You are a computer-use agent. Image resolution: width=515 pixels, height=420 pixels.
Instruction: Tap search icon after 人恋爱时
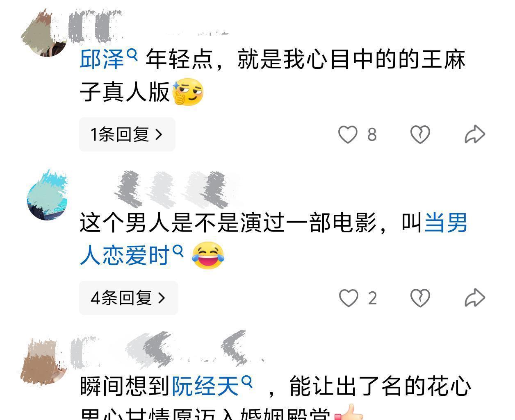pyautogui.click(x=178, y=251)
